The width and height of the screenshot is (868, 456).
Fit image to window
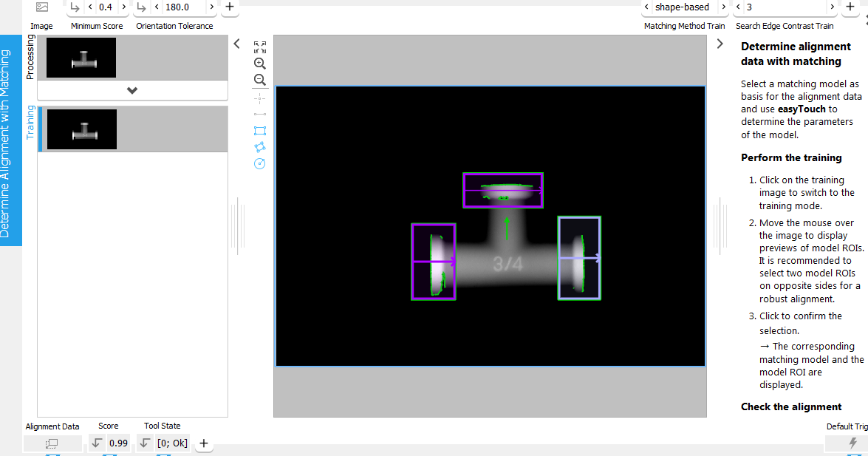[x=259, y=47]
